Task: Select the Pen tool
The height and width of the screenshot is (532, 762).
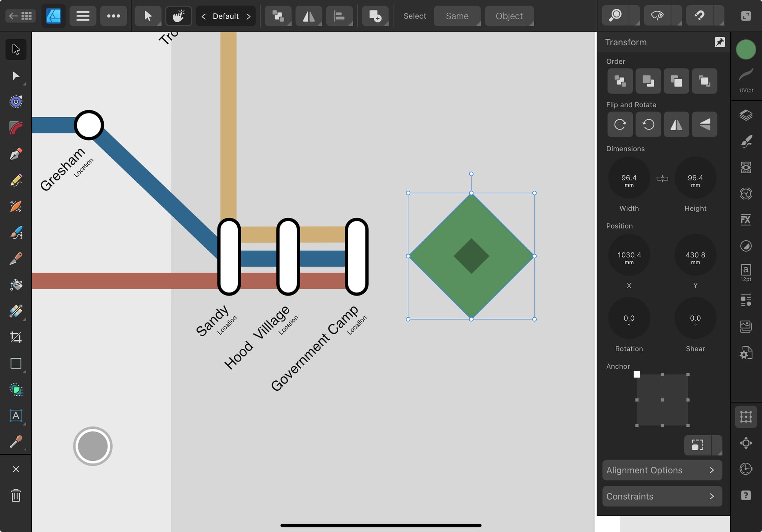Action: click(x=16, y=154)
